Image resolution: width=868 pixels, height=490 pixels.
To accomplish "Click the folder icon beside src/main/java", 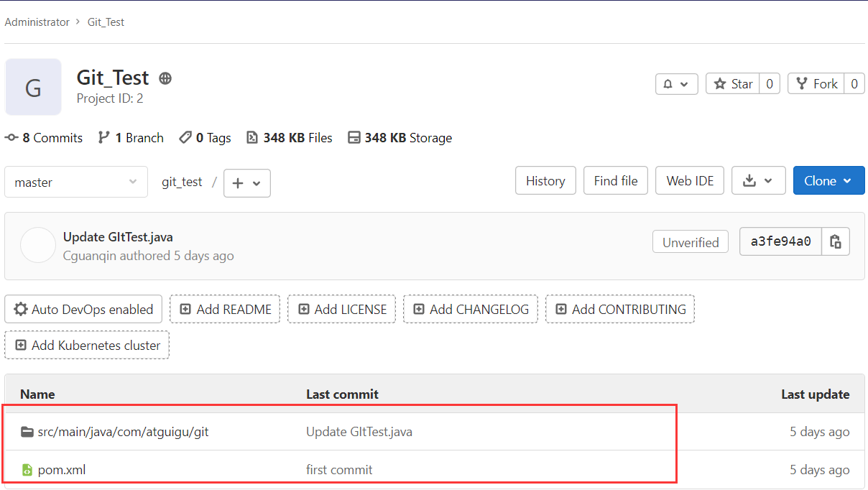I will [x=27, y=432].
